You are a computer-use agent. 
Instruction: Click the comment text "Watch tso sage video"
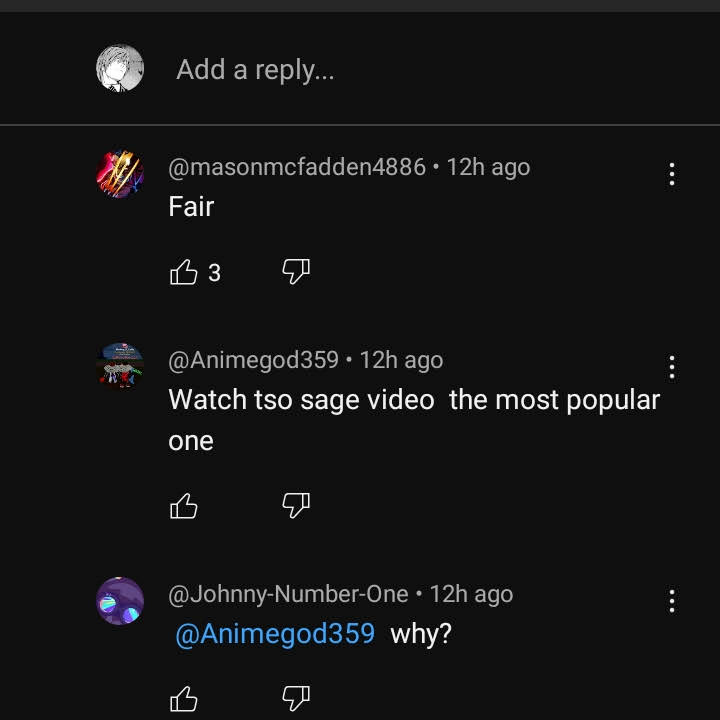[x=301, y=400]
